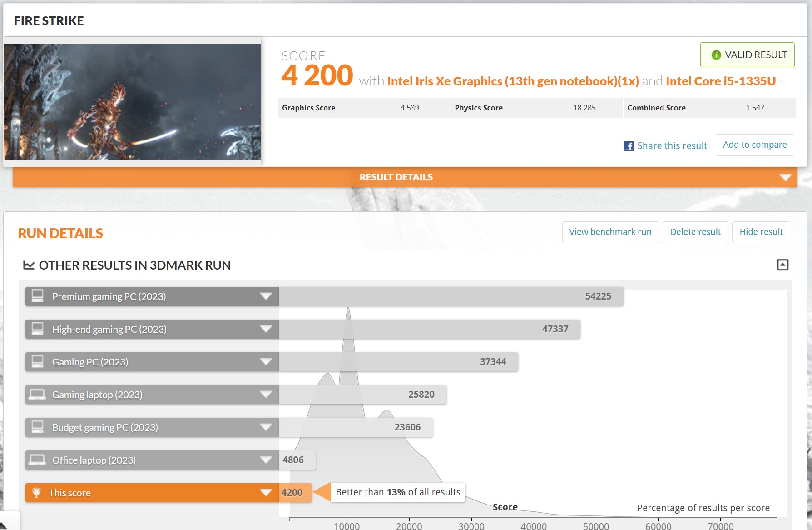Expand the Premium gaming PC (2023) dropdown arrow
812x530 pixels.
266,296
